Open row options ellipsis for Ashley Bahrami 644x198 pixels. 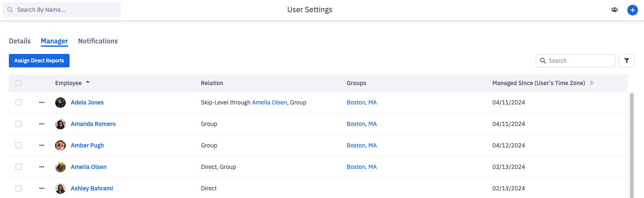42,188
